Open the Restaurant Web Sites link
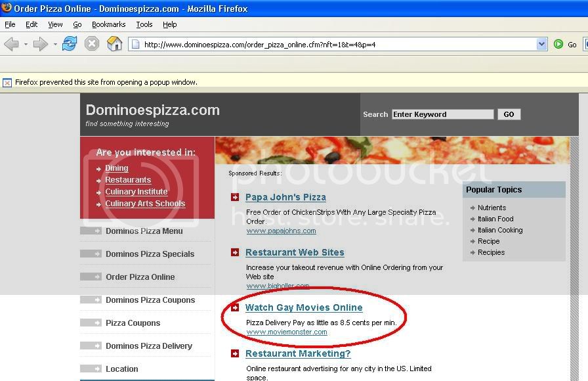Screen dimensions: 588x381 pyautogui.click(x=295, y=252)
